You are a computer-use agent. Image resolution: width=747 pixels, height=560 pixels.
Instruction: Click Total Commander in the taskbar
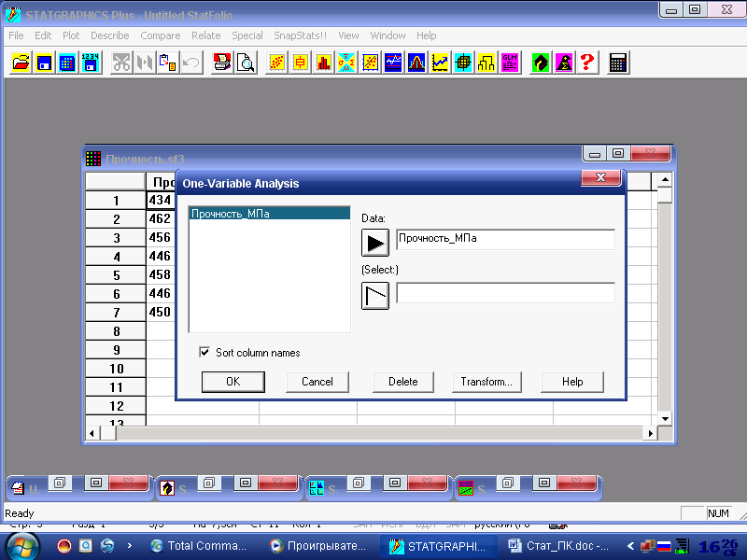click(199, 546)
